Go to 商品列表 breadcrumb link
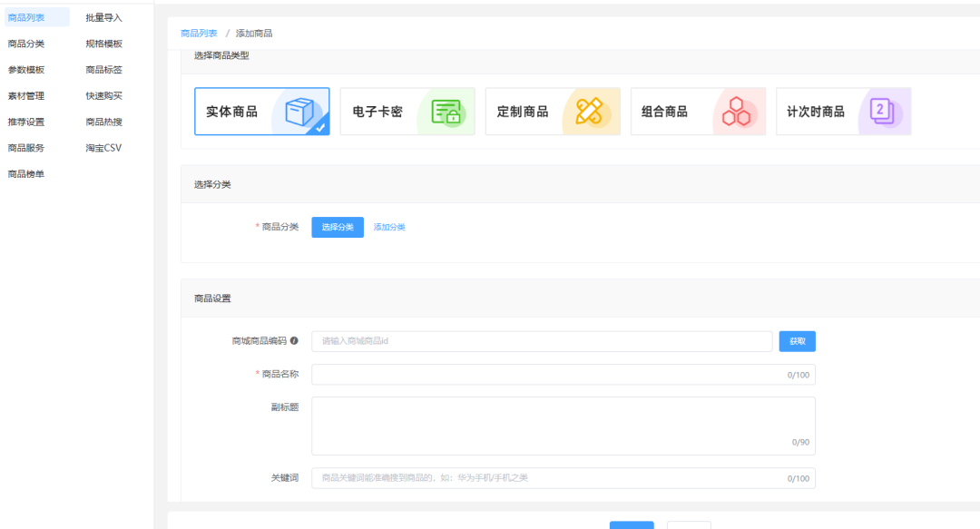Viewport: 980px width, 529px height. tap(199, 34)
